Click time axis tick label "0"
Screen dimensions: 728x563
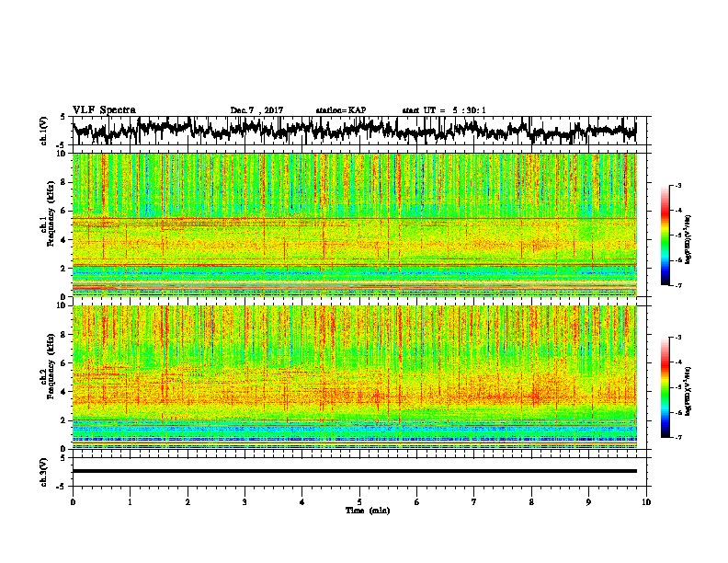(73, 502)
